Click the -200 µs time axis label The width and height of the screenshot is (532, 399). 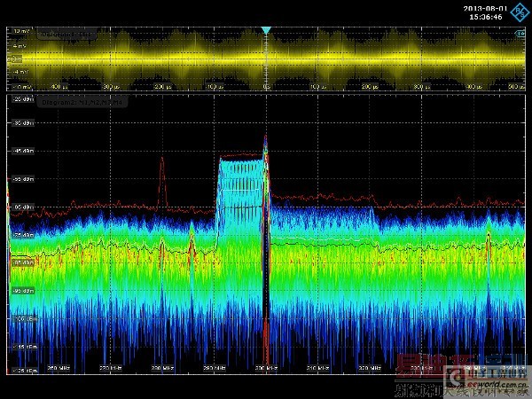coord(162,87)
